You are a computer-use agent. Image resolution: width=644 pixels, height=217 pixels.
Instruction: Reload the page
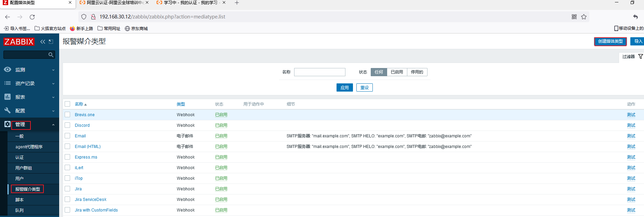point(32,17)
